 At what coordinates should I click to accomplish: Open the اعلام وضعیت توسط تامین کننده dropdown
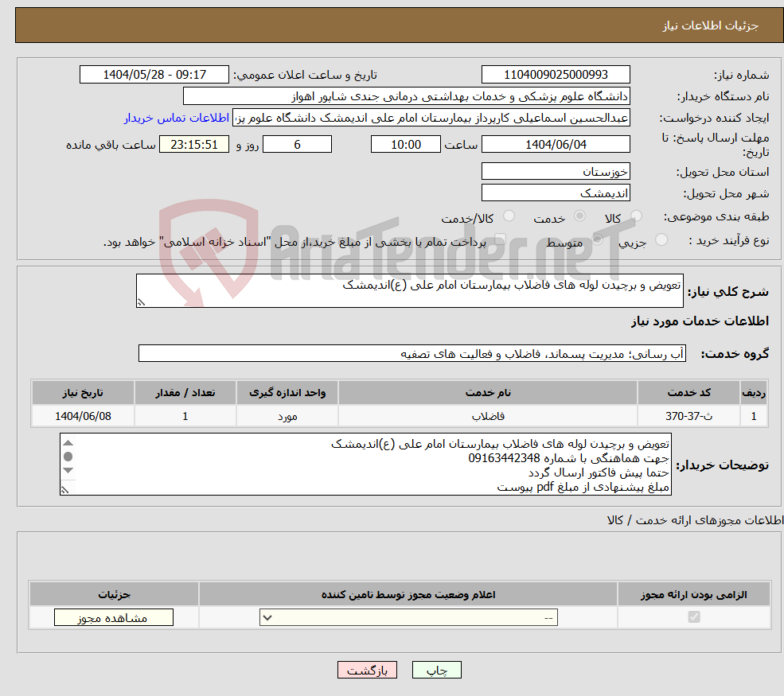[408, 617]
